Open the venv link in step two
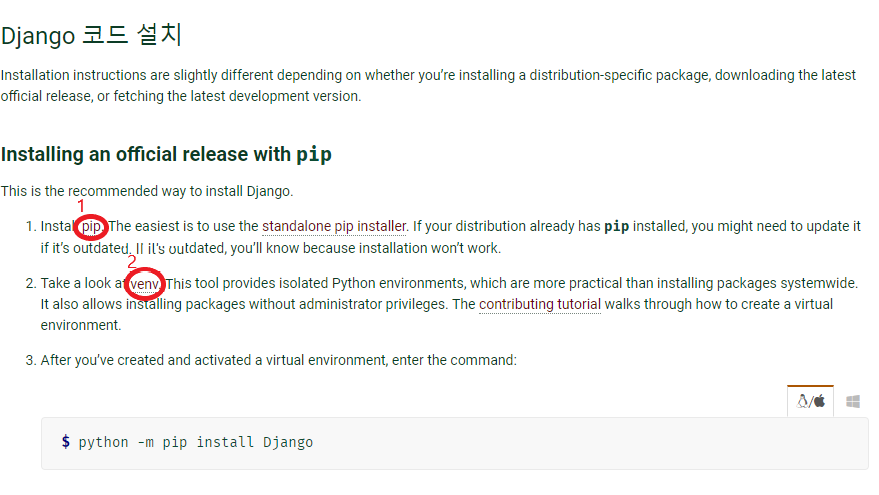 [x=144, y=284]
